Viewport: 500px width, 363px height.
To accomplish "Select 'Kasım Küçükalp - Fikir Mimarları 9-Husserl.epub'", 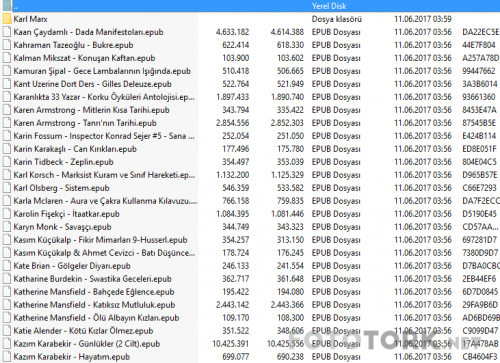I will coord(100,240).
